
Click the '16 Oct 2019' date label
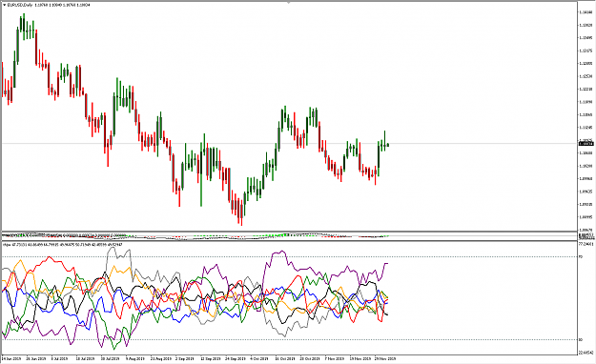click(x=285, y=358)
